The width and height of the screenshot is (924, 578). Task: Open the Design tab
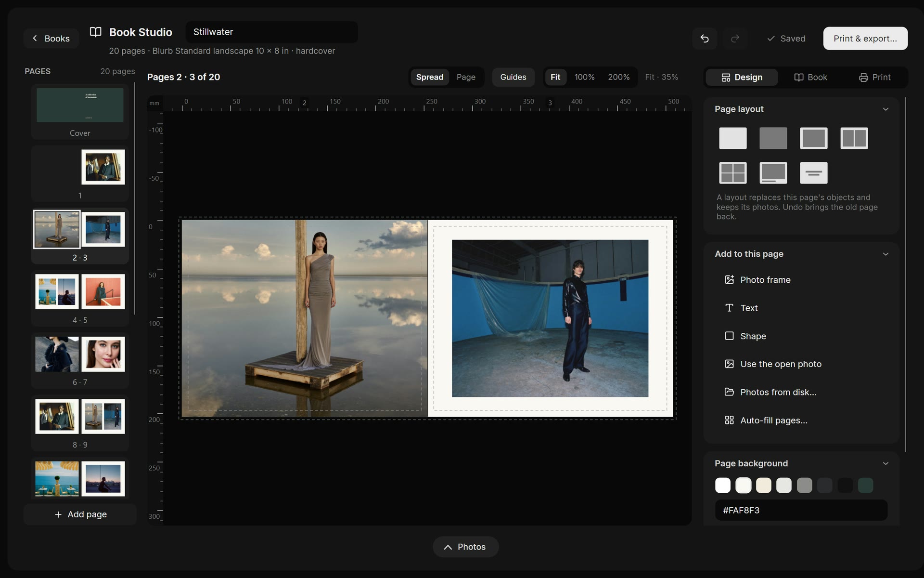[742, 77]
